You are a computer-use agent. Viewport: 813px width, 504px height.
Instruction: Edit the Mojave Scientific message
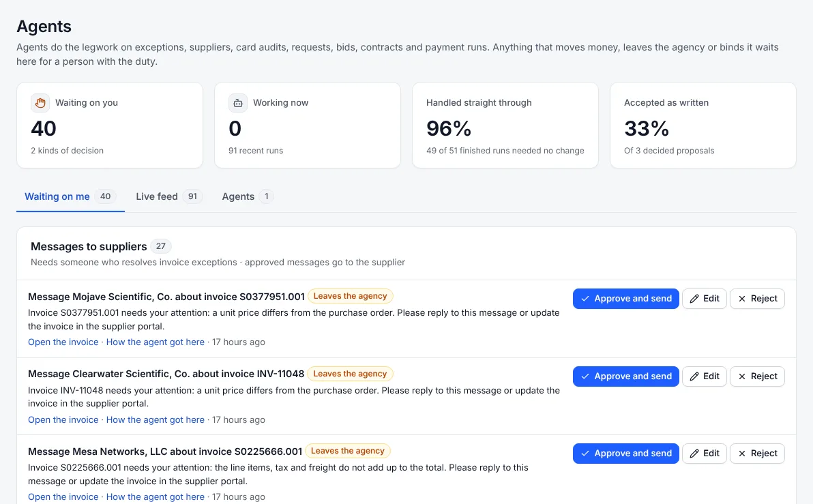click(x=705, y=299)
